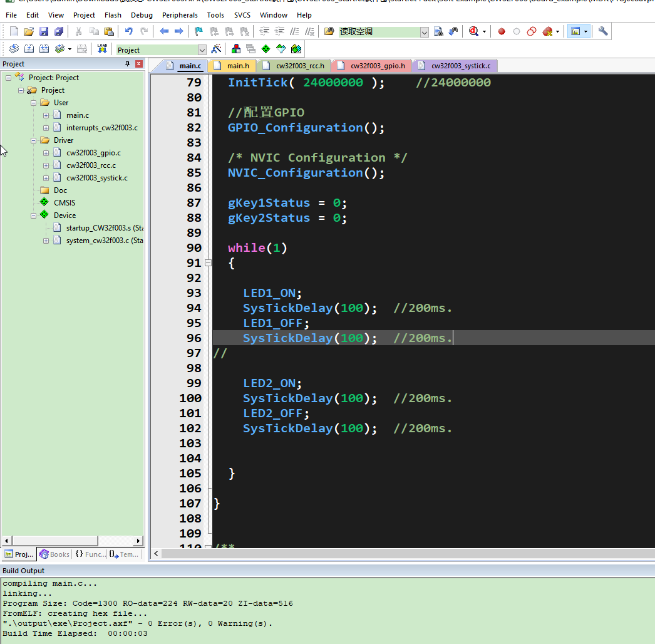Open Manage Run-Time Environment green diamond icon
This screenshot has width=655, height=644.
point(266,49)
